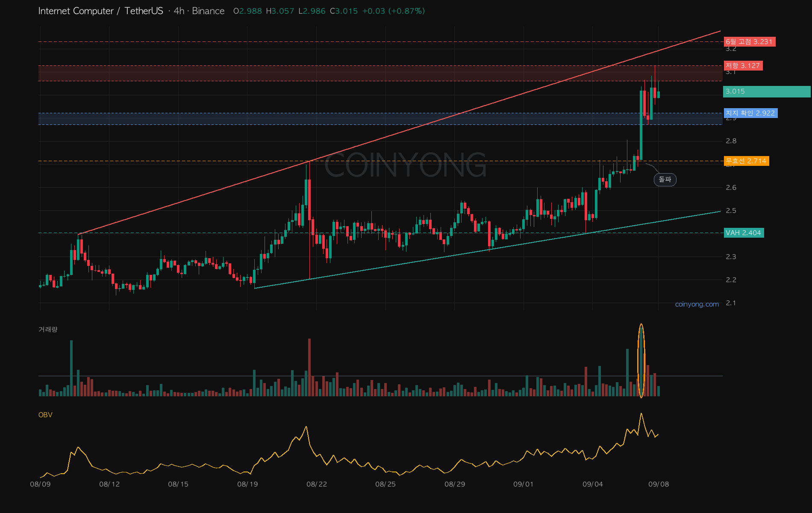This screenshot has width=812, height=513.
Task: Click the Binance exchange name
Action: click(208, 11)
